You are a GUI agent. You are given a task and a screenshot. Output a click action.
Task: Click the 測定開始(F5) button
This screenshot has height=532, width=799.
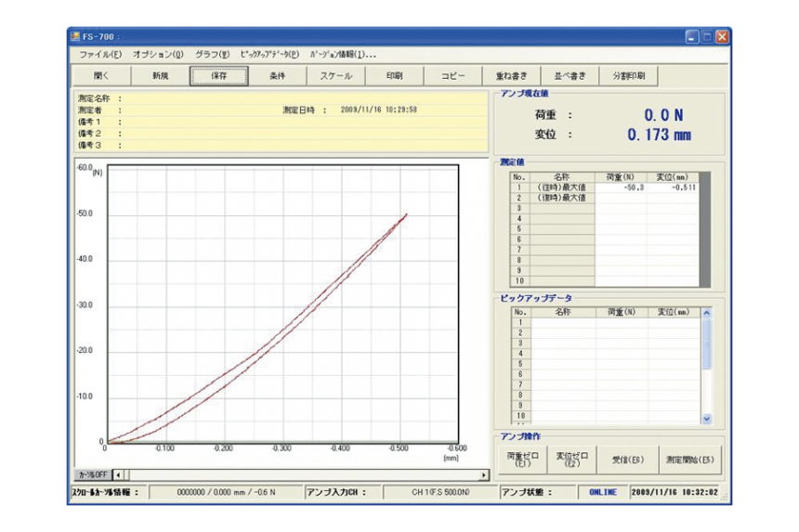click(x=690, y=460)
